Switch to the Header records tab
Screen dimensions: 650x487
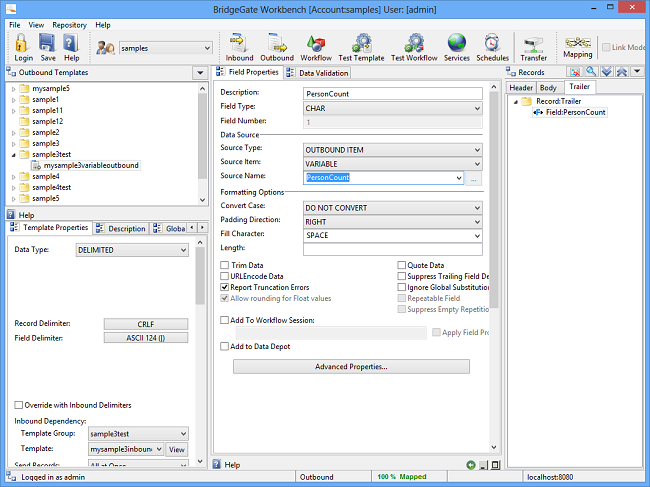(x=521, y=88)
